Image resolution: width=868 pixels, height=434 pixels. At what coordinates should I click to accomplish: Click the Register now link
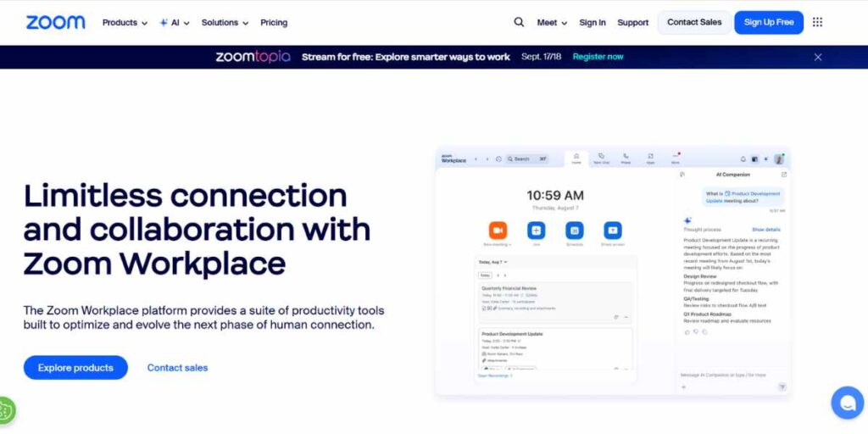[x=598, y=57]
